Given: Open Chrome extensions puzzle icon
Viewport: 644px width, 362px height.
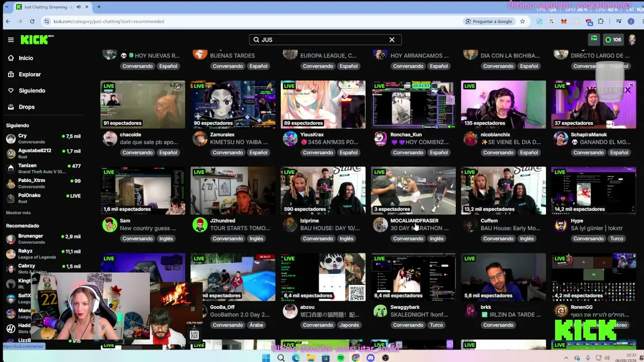Looking at the screenshot, I should point(601,21).
